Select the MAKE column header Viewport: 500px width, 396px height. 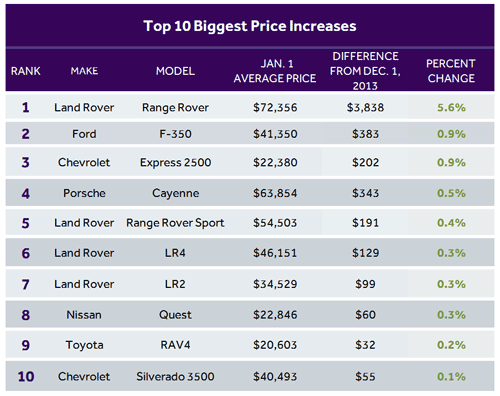point(84,71)
